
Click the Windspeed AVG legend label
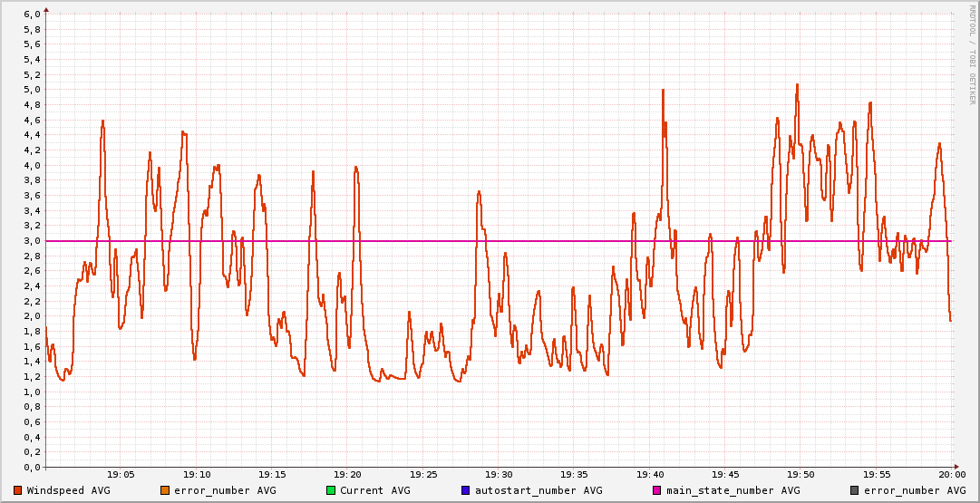point(68,490)
